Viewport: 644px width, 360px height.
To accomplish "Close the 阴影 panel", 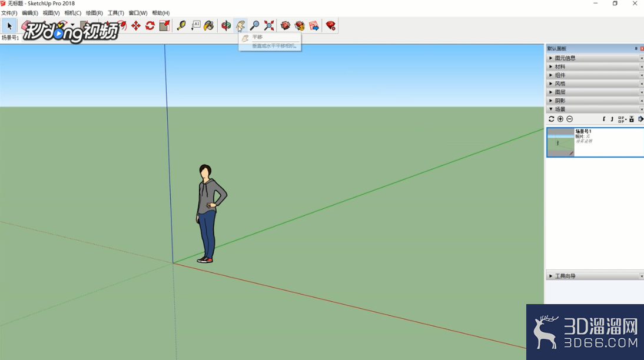I will (x=642, y=101).
